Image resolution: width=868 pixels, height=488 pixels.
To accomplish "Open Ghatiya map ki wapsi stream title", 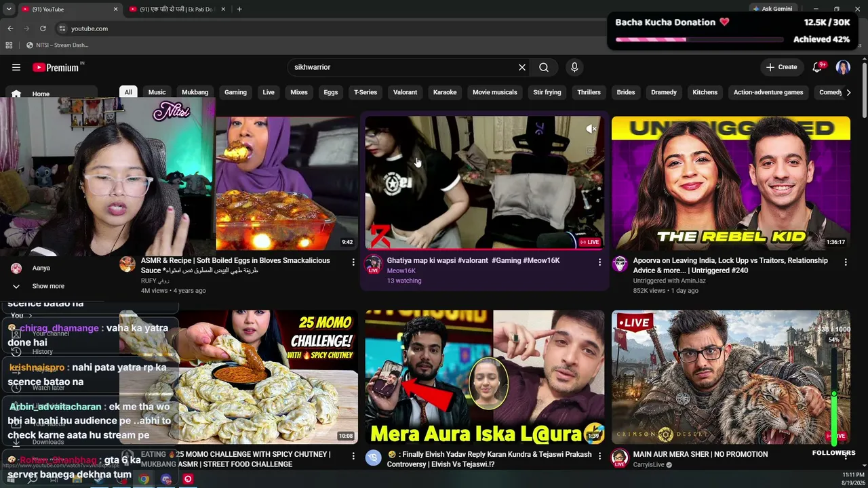I will coord(473,260).
